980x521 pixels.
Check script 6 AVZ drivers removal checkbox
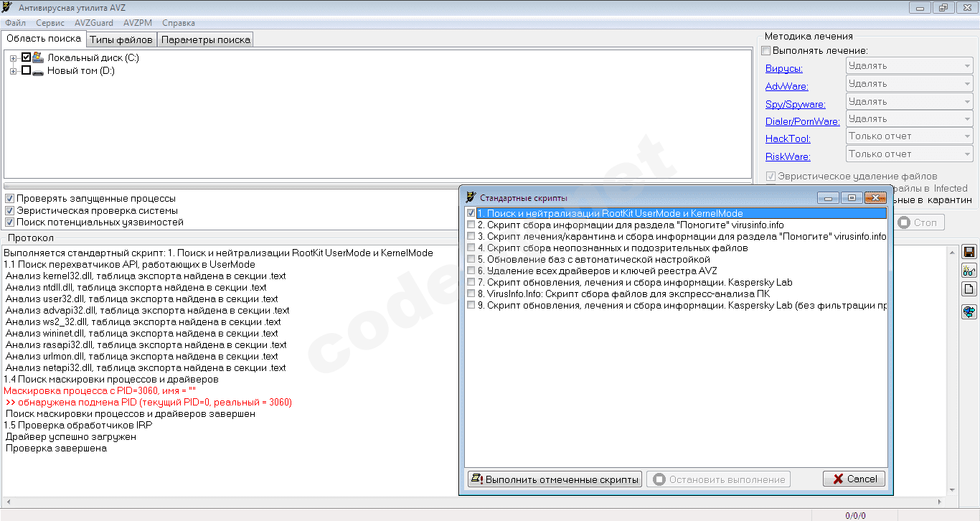(471, 271)
